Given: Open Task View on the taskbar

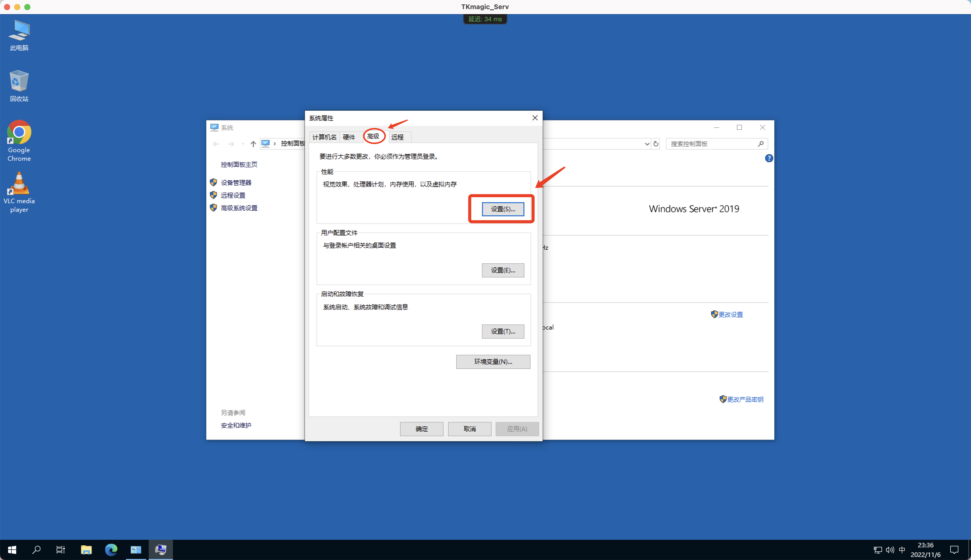Looking at the screenshot, I should click(x=60, y=549).
